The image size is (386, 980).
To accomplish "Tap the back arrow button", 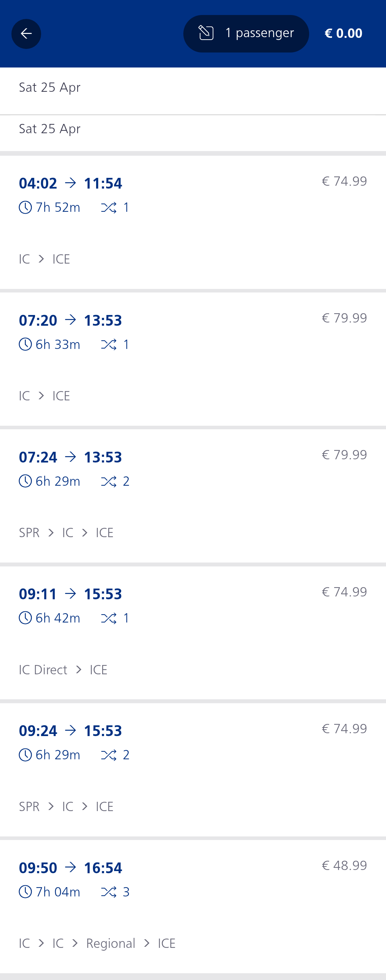I will tap(26, 34).
